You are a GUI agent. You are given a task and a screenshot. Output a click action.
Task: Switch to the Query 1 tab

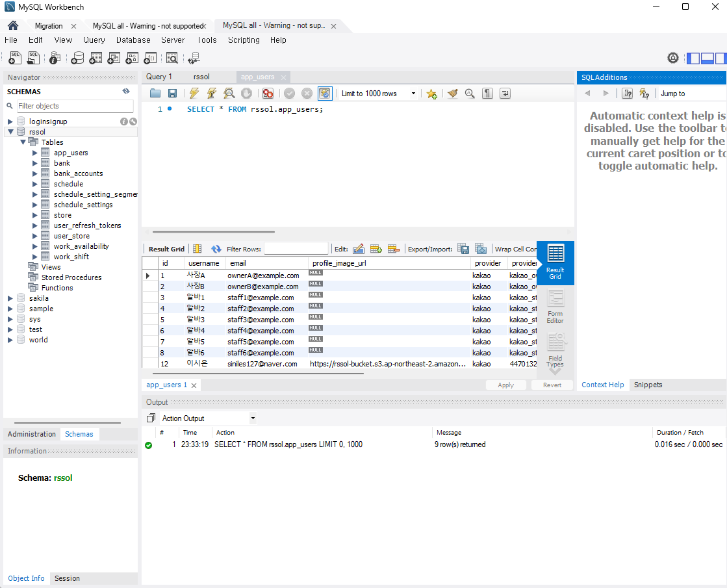(x=159, y=77)
